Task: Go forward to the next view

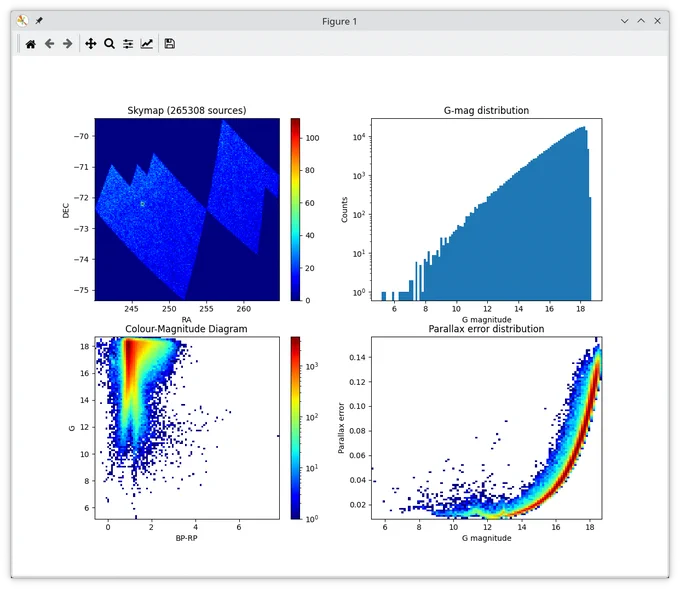Action: pyautogui.click(x=68, y=44)
